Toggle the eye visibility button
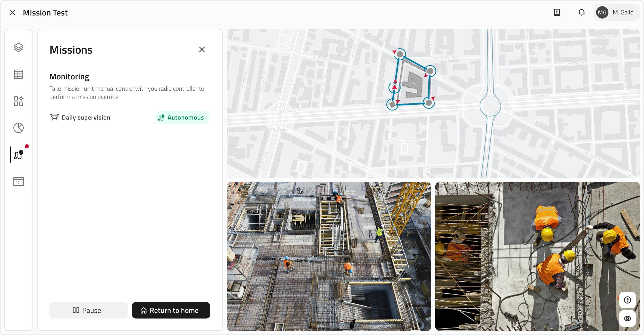This screenshot has width=644, height=335. pyautogui.click(x=627, y=319)
